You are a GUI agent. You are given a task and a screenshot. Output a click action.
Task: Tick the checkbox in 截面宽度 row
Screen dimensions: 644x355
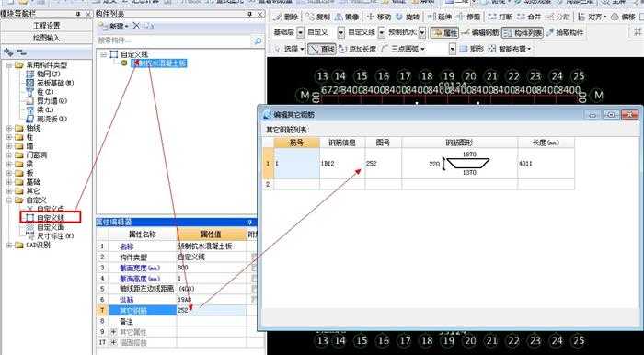point(254,268)
